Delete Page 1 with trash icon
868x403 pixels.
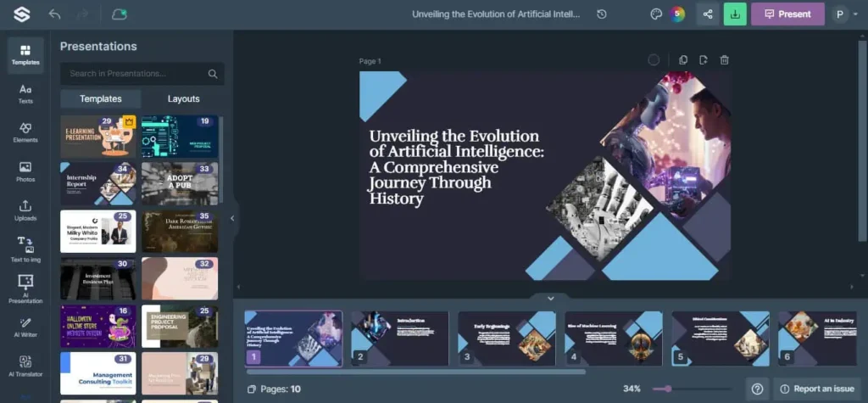724,60
